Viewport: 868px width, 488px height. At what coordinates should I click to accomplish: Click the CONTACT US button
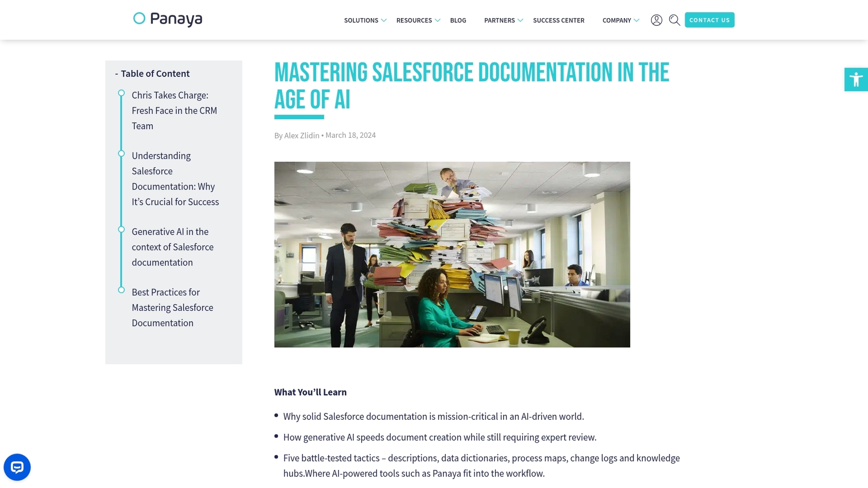click(x=709, y=20)
